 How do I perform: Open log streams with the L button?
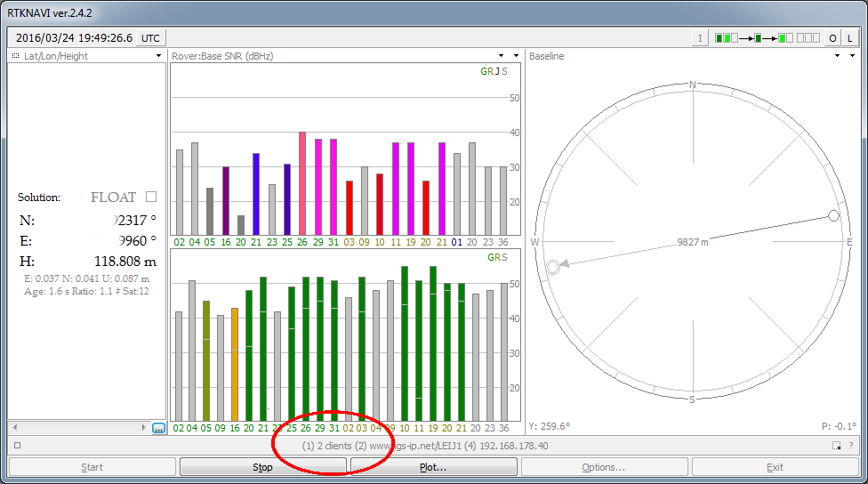click(850, 38)
